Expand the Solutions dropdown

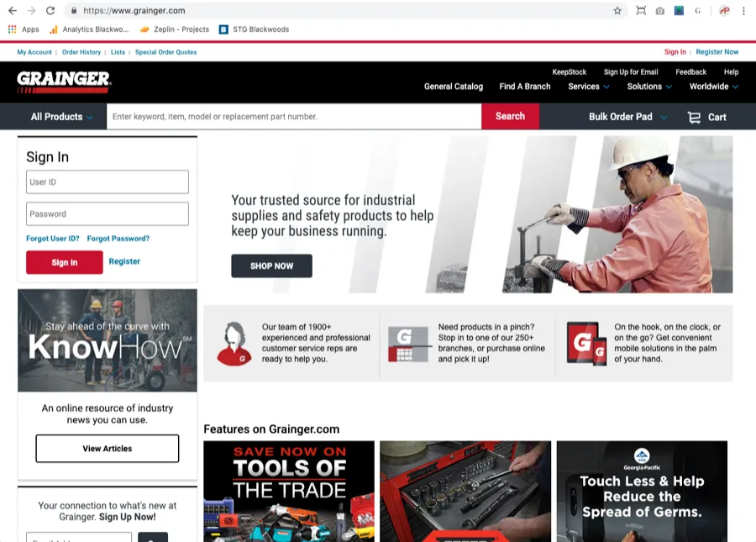click(x=649, y=87)
